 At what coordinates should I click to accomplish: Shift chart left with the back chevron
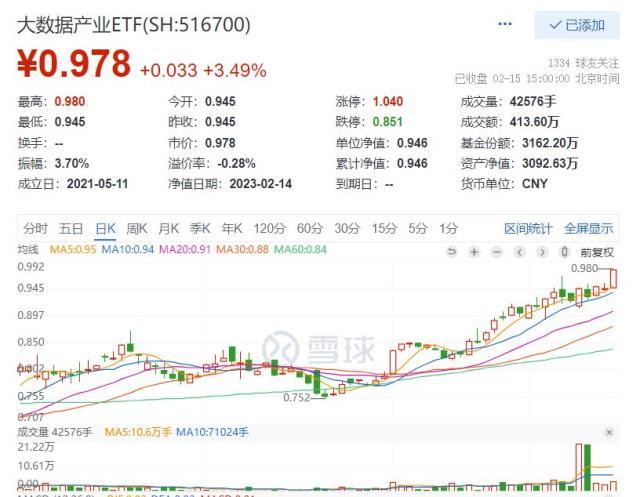point(519,252)
